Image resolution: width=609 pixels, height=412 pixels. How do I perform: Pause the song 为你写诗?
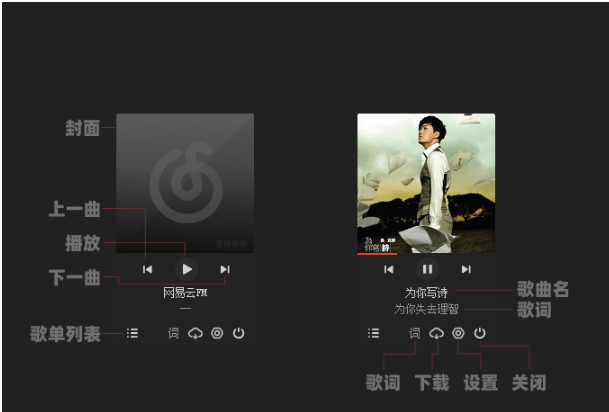(x=428, y=269)
